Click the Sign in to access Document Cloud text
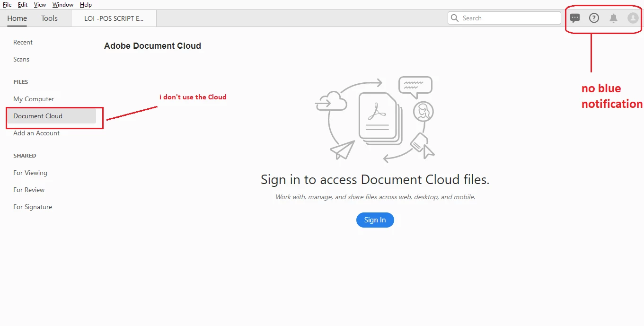Screen dimensions: 644x326 [375, 180]
